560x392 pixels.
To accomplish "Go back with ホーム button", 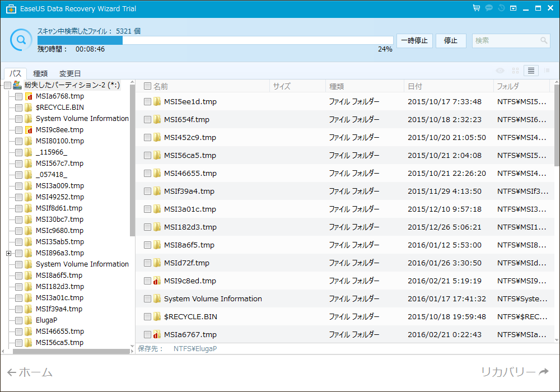I will click(30, 372).
